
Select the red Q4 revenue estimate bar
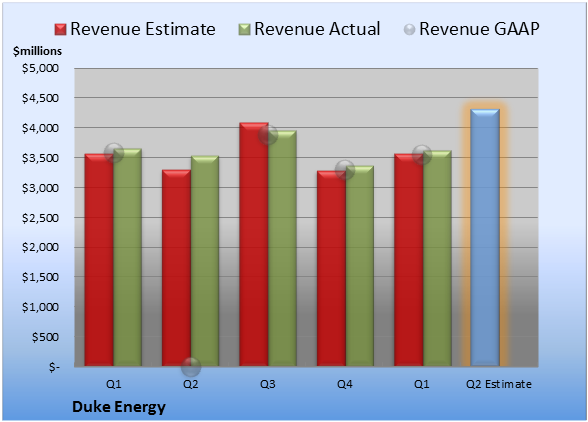click(332, 268)
